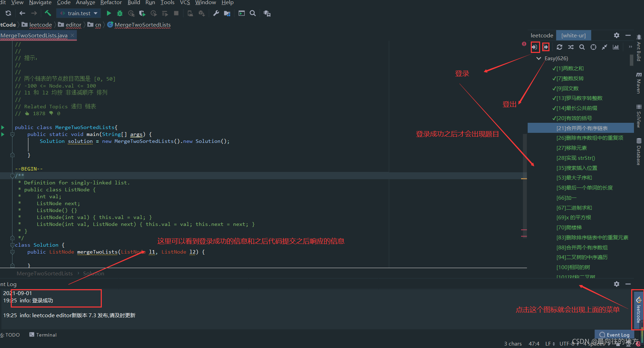The width and height of the screenshot is (644, 348).
Task: Open the VCS menu
Action: click(185, 3)
